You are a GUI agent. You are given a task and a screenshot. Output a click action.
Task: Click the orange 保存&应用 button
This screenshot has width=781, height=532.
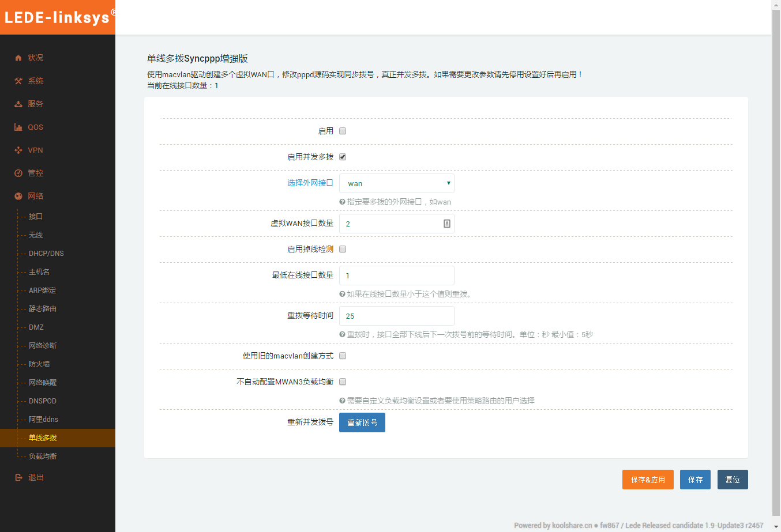tap(648, 480)
